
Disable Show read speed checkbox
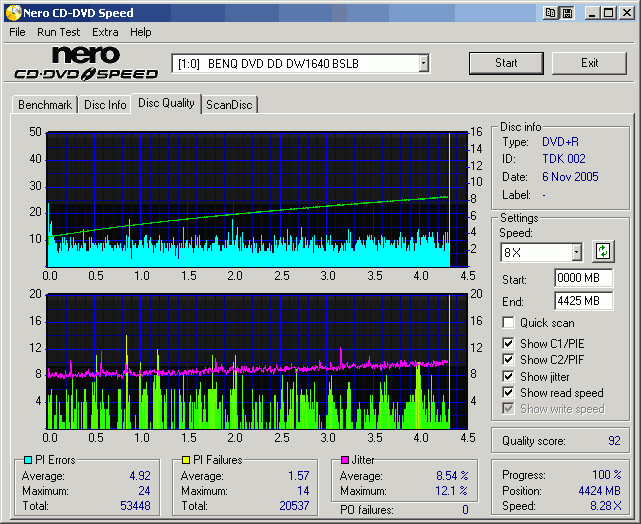(509, 393)
